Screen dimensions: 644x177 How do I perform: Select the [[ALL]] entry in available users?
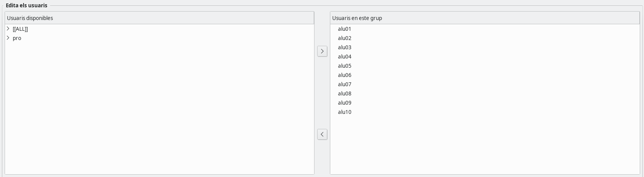[20, 29]
